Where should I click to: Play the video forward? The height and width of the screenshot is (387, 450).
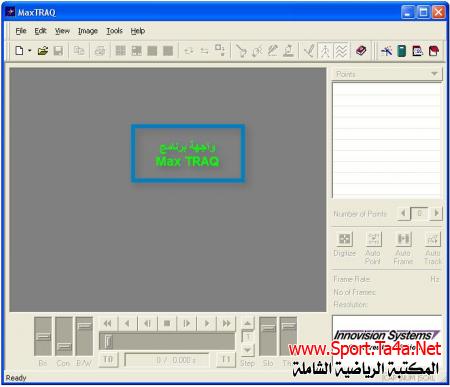click(x=207, y=323)
